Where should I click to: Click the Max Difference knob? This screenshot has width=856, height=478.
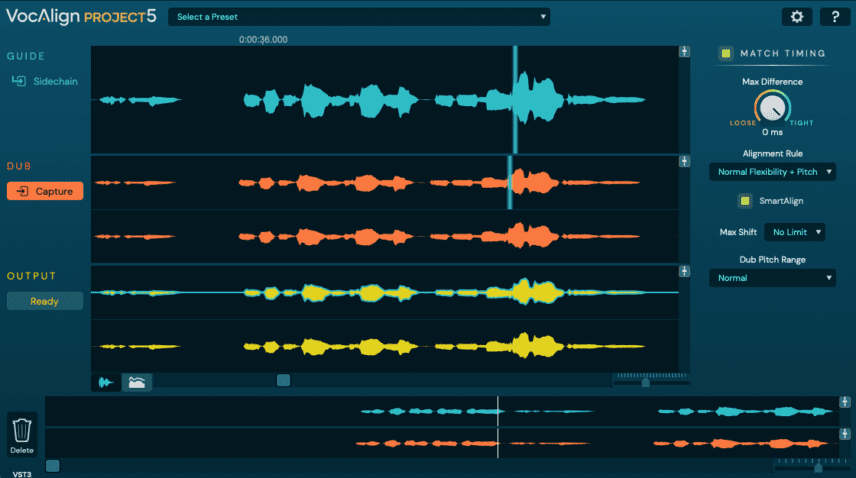pyautogui.click(x=772, y=107)
